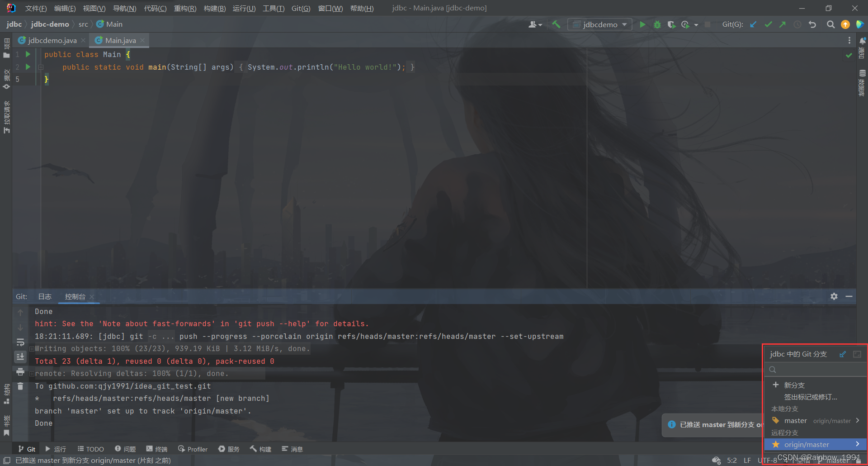Click the 5:2 caret position indicator
The width and height of the screenshot is (868, 466).
(x=731, y=460)
